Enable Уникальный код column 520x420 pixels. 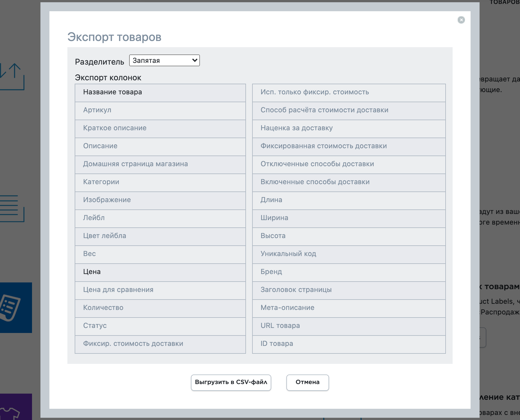click(x=349, y=254)
